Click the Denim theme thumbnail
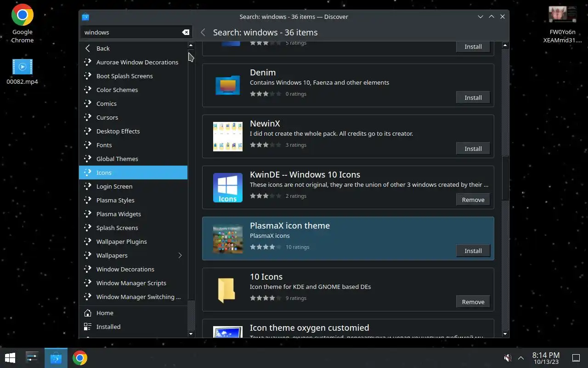 228,86
